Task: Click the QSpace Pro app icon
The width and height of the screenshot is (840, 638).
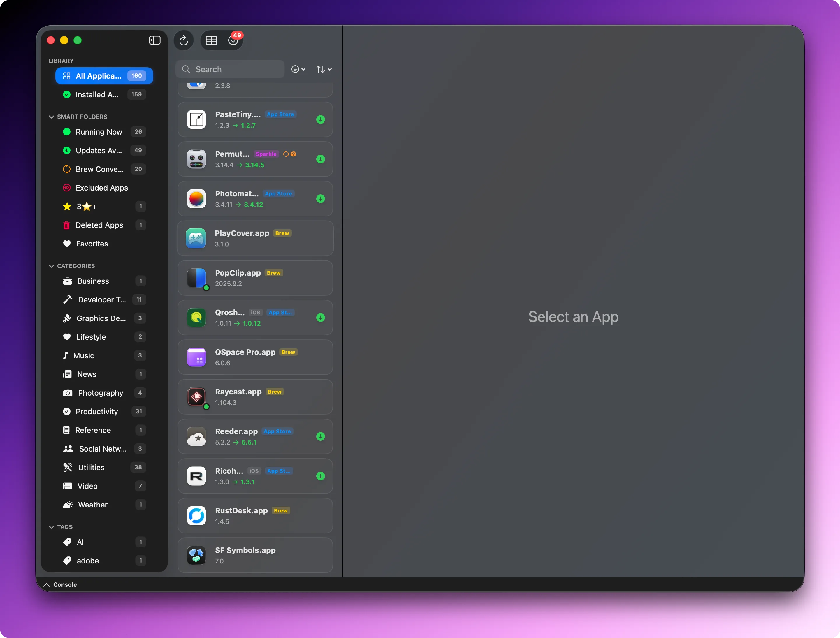Action: (196, 357)
